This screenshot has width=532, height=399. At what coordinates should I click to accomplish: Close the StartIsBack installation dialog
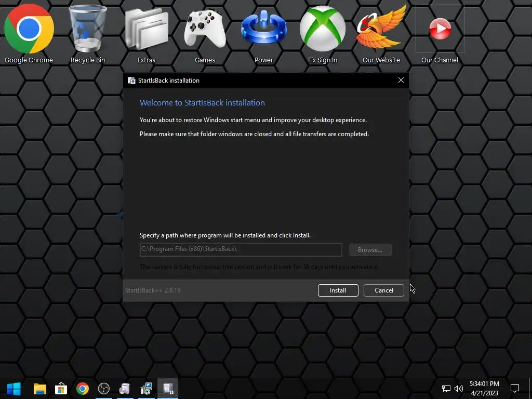coord(401,81)
